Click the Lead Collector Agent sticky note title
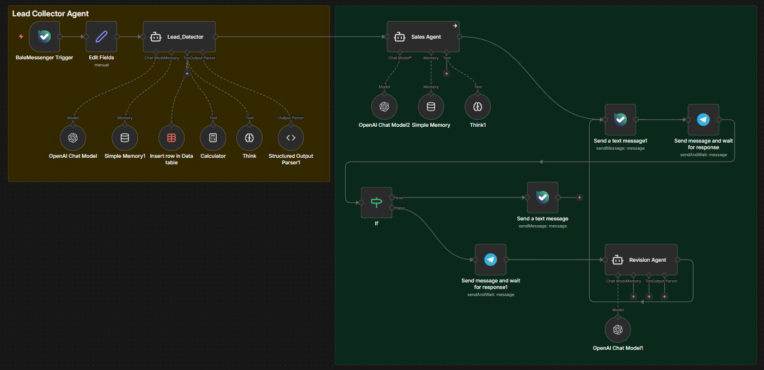 click(x=50, y=14)
